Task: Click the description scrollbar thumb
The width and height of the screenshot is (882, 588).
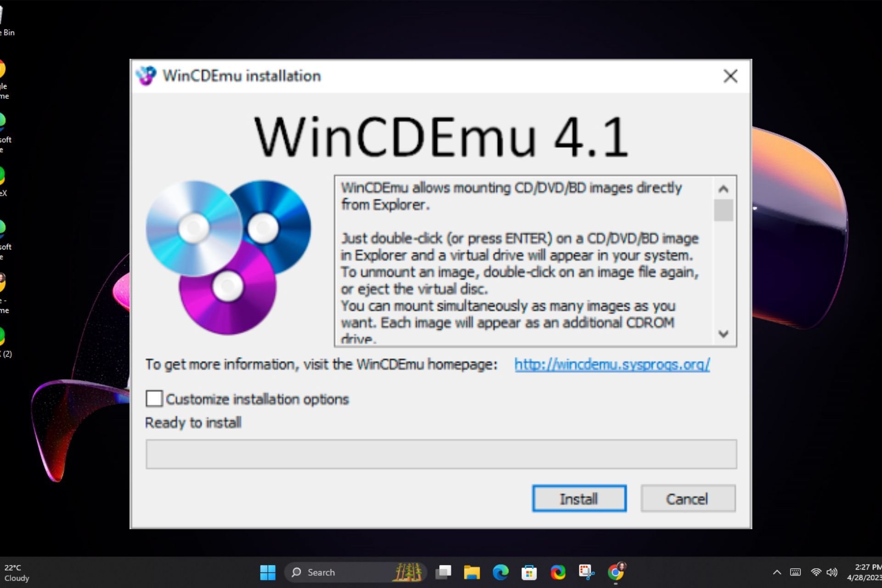Action: [x=724, y=210]
